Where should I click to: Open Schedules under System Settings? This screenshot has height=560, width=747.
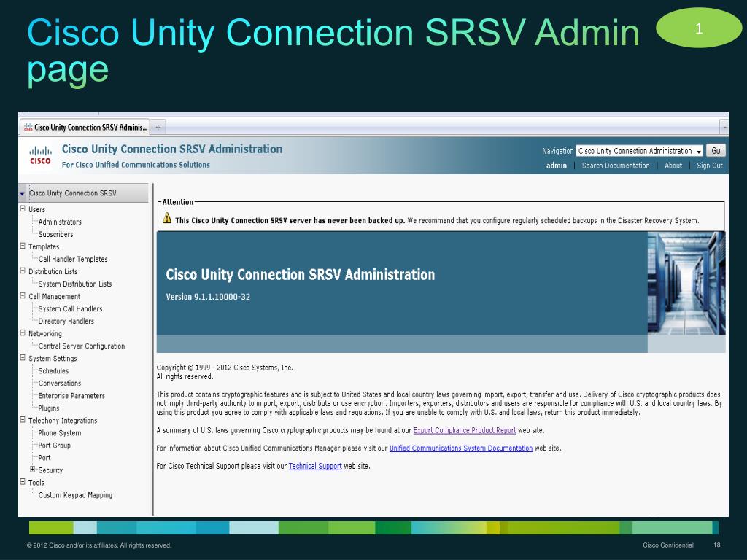pos(53,371)
